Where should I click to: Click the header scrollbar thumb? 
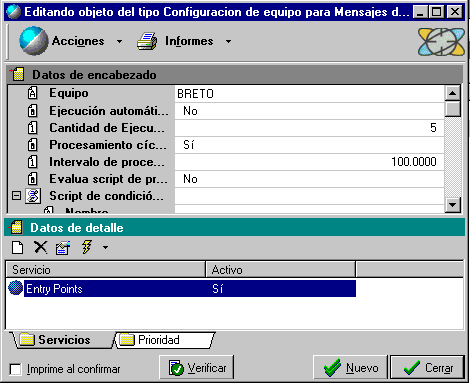[x=453, y=109]
